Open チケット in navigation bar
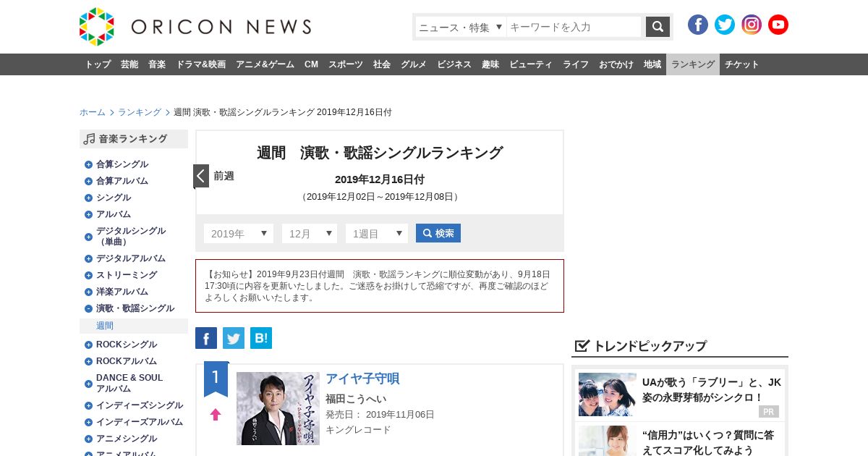The width and height of the screenshot is (868, 456). pyautogui.click(x=742, y=64)
